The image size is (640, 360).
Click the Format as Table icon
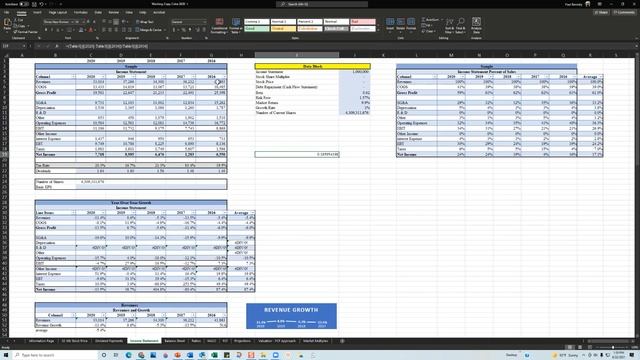coord(236,25)
